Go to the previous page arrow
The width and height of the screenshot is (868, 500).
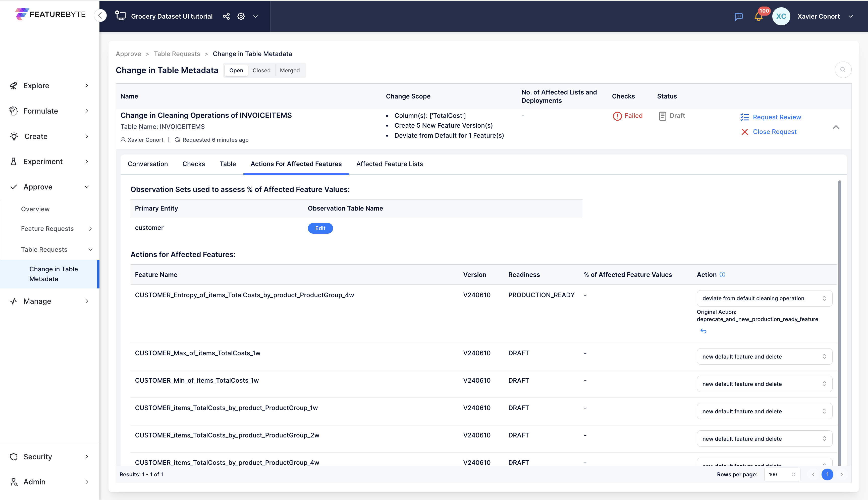click(813, 474)
